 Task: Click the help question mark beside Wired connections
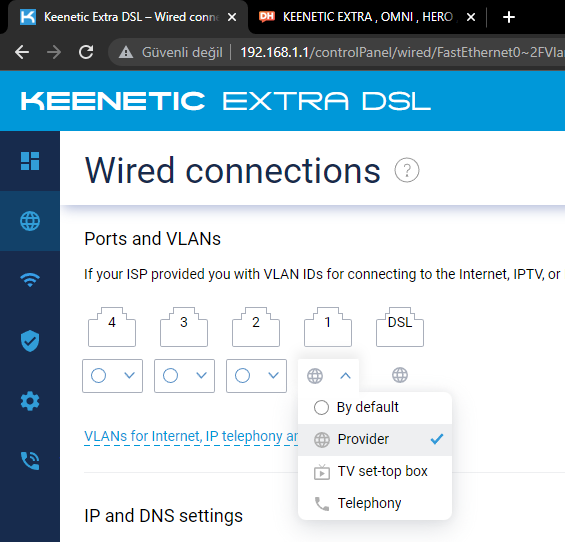tap(407, 170)
